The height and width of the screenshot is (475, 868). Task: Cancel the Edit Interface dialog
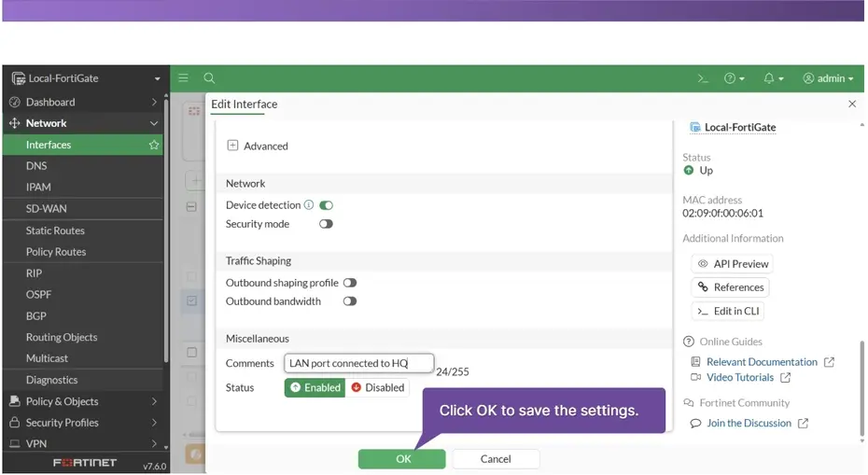496,459
